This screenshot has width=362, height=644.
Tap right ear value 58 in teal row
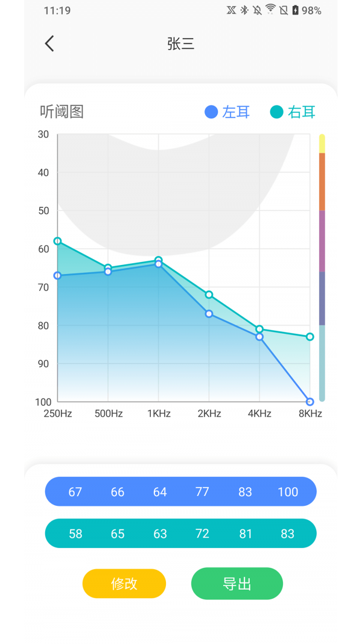75,534
